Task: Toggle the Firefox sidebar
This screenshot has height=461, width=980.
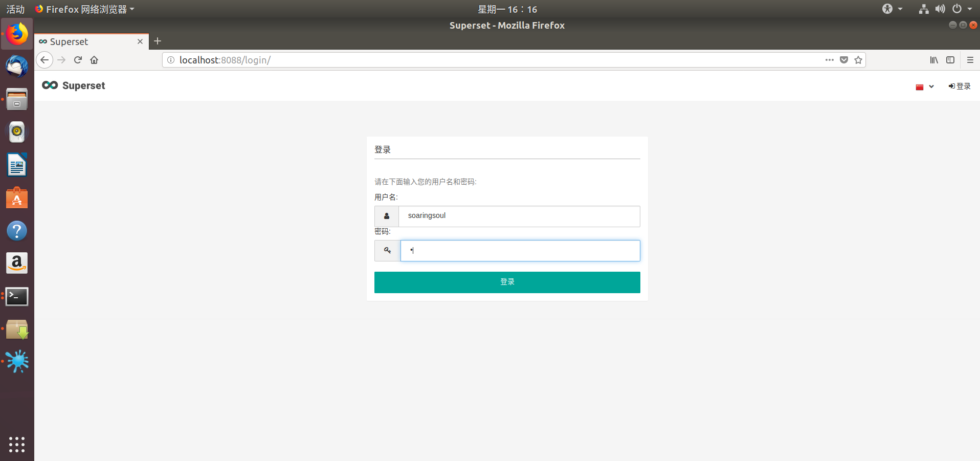Action: point(950,60)
